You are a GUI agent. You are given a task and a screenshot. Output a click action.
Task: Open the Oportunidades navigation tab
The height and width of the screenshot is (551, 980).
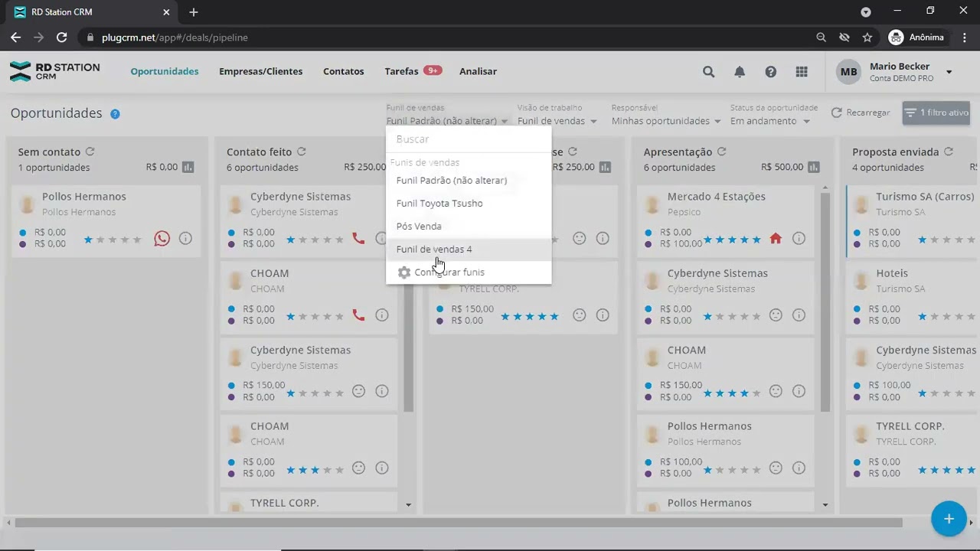(x=164, y=71)
